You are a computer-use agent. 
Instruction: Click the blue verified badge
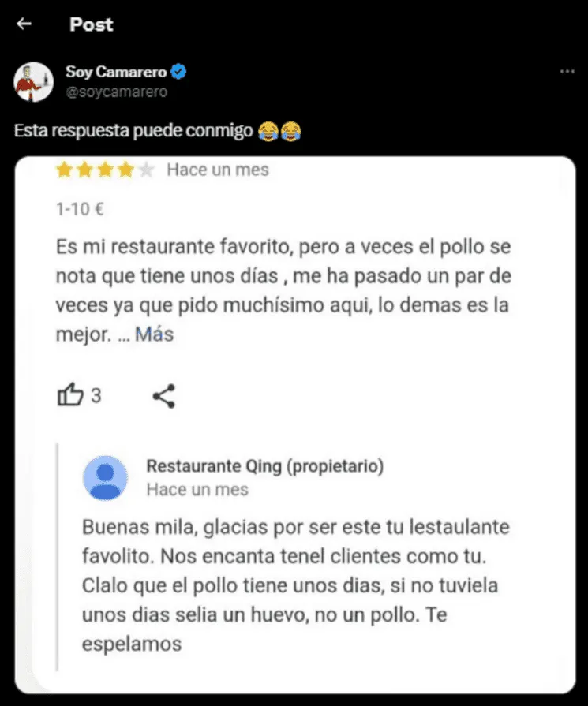click(180, 73)
